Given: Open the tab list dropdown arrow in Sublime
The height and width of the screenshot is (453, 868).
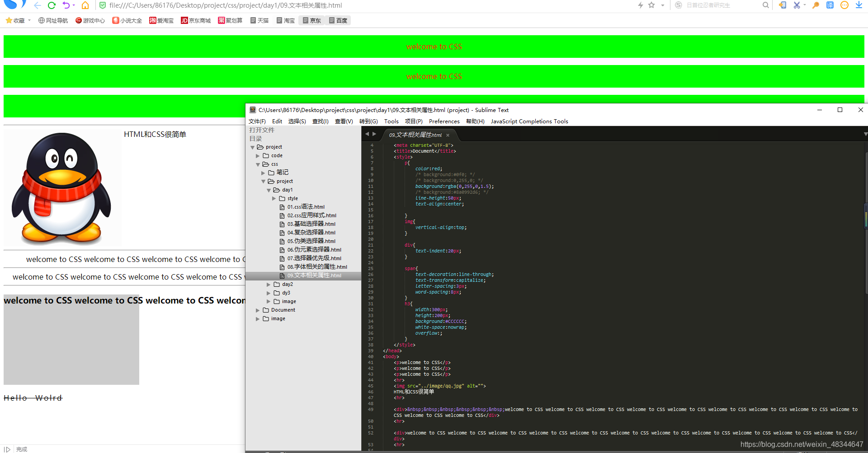Looking at the screenshot, I should 865,134.
